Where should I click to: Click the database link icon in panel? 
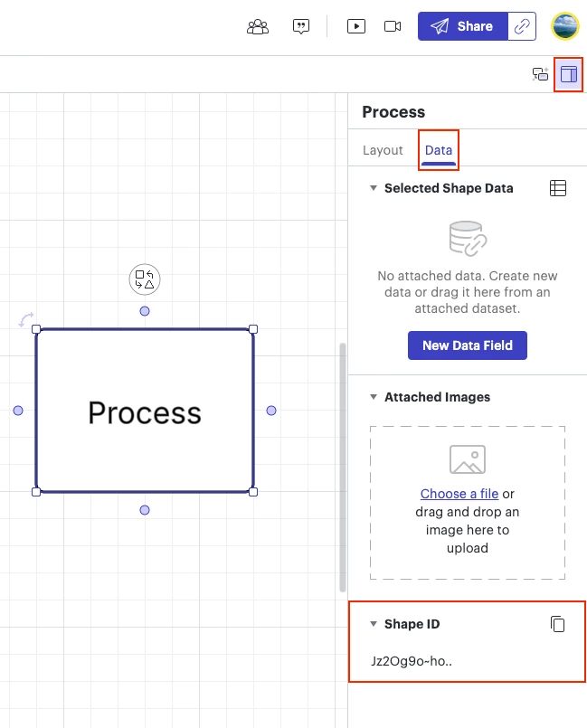468,239
